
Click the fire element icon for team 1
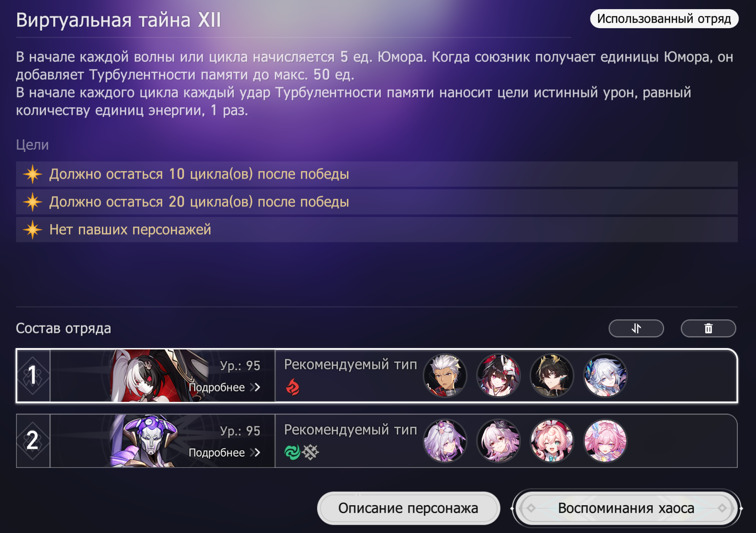tap(293, 387)
